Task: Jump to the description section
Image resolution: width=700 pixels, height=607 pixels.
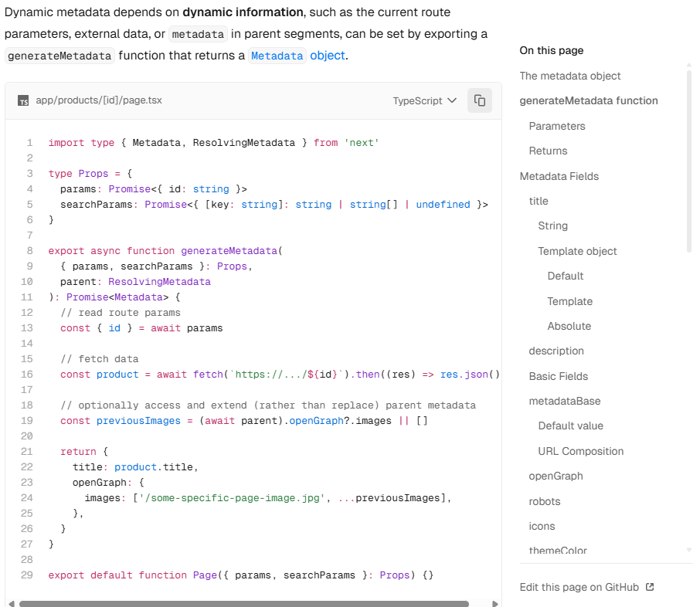Action: (x=554, y=351)
